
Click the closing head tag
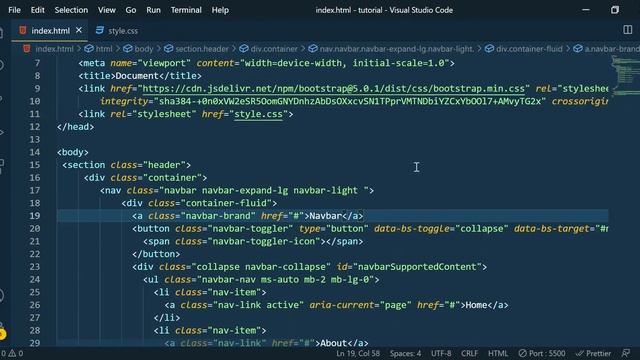point(76,127)
